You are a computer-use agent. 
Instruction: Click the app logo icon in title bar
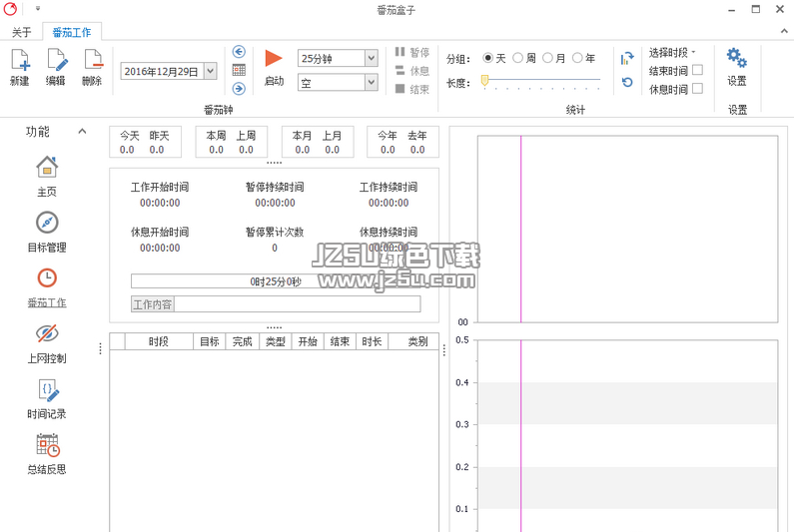(x=10, y=9)
